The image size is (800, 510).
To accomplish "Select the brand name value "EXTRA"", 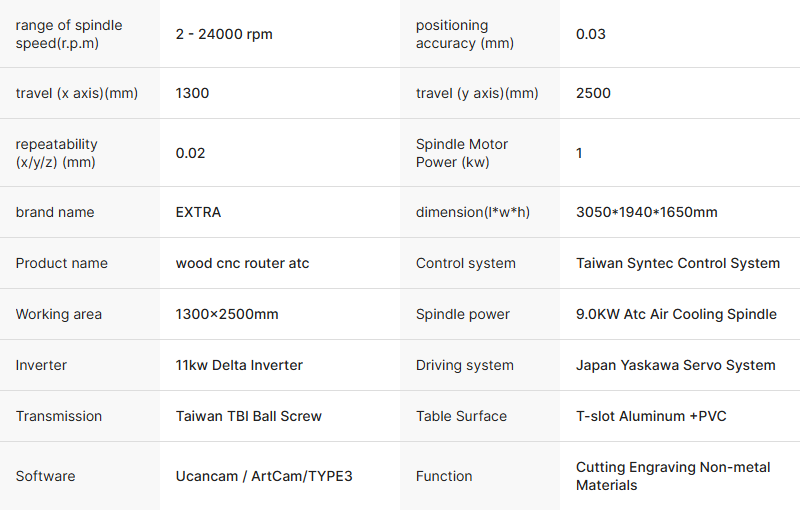I will [x=198, y=212].
